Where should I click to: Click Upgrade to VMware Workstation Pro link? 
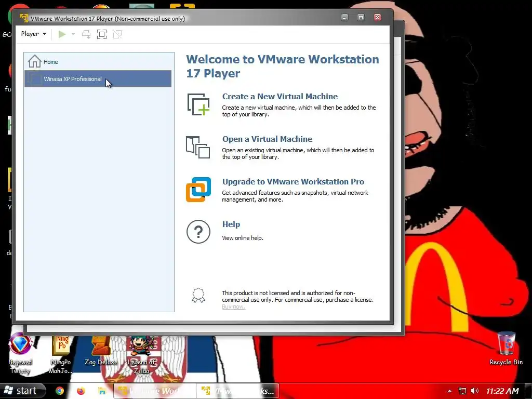pyautogui.click(x=293, y=181)
